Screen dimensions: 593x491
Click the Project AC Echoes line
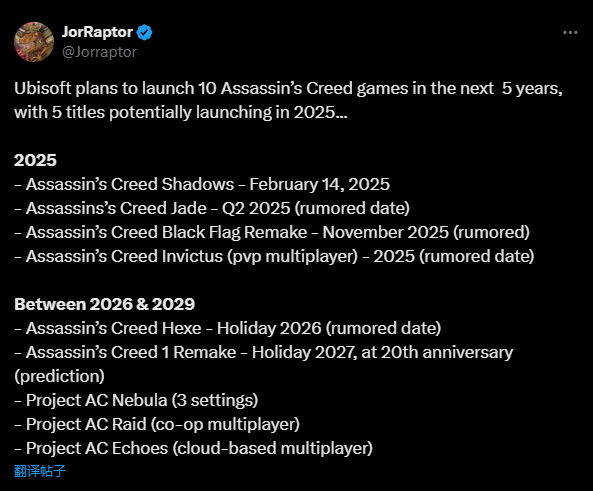coord(194,448)
